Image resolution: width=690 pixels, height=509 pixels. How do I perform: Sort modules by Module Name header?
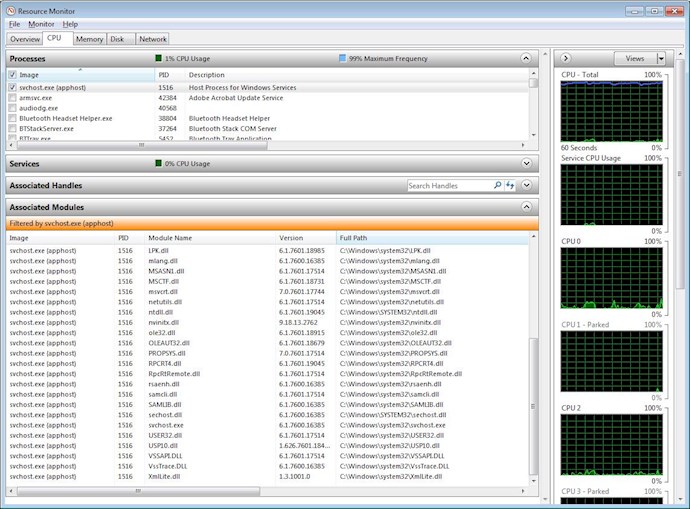[209, 238]
